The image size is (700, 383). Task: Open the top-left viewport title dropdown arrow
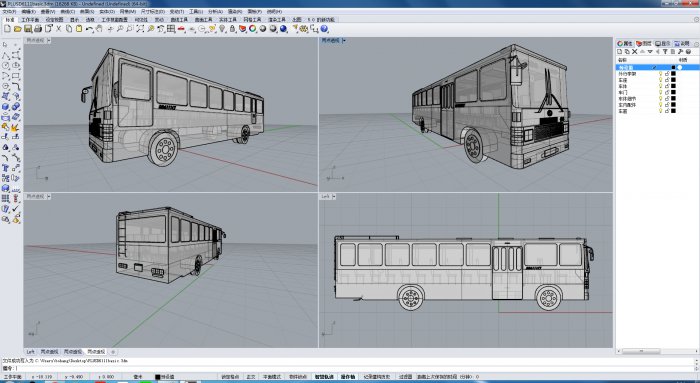49,40
